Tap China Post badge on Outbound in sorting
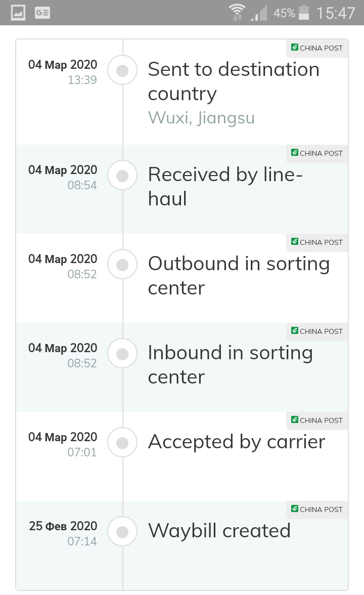The width and height of the screenshot is (364, 595). pyautogui.click(x=317, y=242)
